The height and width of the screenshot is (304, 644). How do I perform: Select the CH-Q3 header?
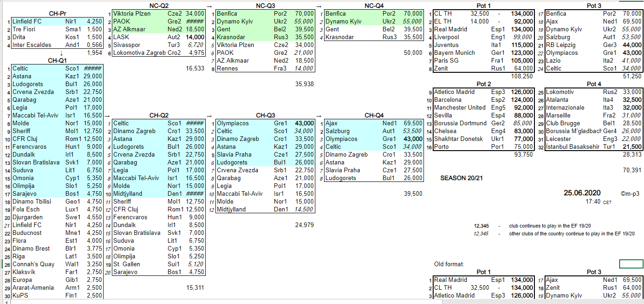(x=266, y=115)
